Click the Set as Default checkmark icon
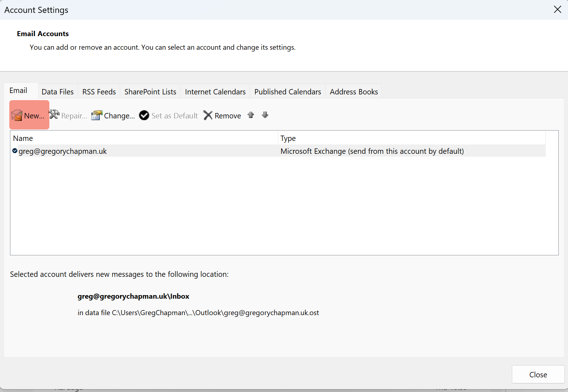Image resolution: width=568 pixels, height=392 pixels. [144, 115]
